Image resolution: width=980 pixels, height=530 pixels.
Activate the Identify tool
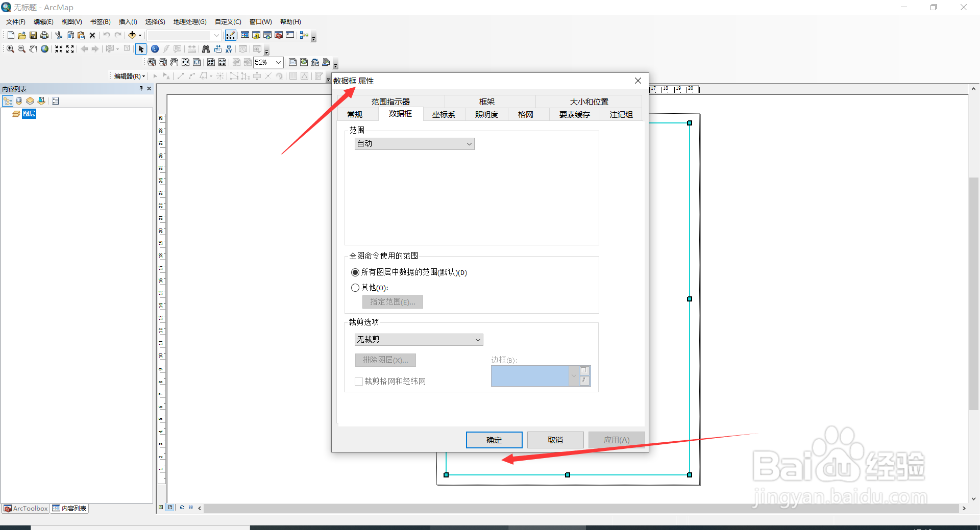click(155, 49)
